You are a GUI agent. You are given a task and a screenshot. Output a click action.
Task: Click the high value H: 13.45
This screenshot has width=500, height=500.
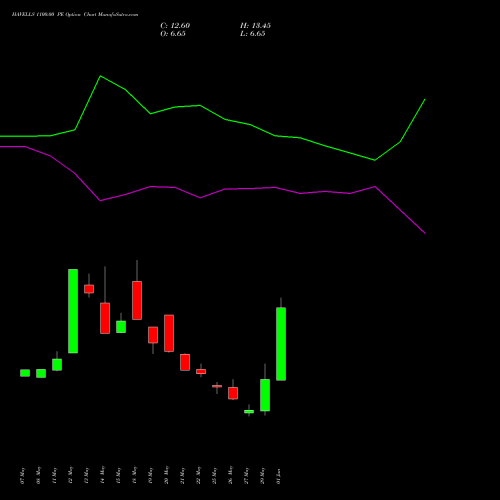tap(255, 26)
